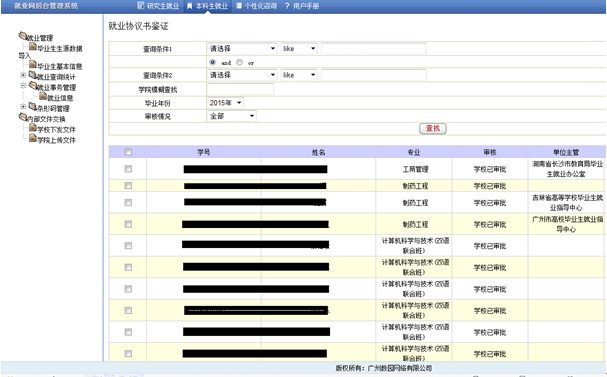Open the 查询条件2 field dropdown

242,75
